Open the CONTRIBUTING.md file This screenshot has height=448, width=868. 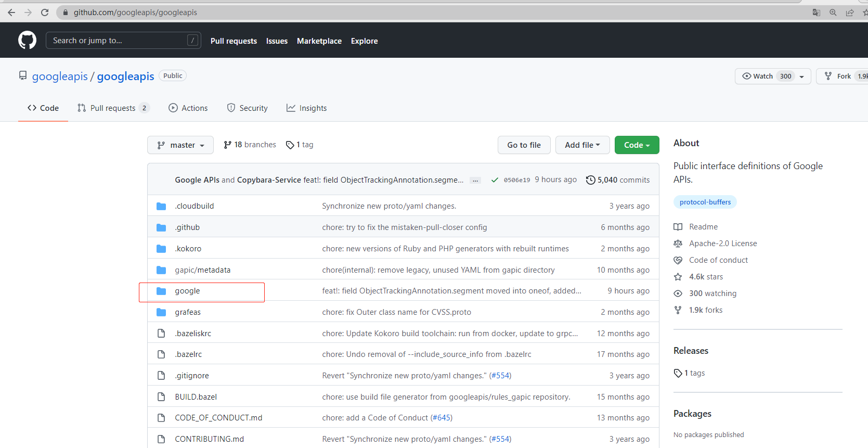pyautogui.click(x=209, y=439)
